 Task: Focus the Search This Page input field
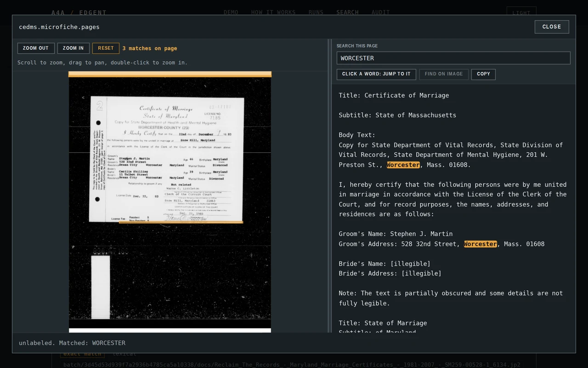pos(453,58)
